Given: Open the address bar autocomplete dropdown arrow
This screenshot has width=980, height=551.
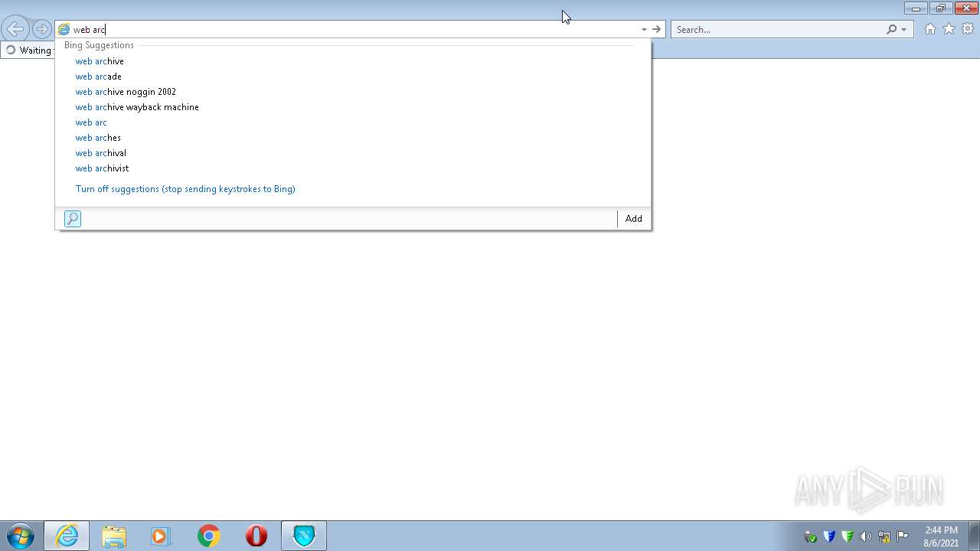Looking at the screenshot, I should [x=644, y=29].
